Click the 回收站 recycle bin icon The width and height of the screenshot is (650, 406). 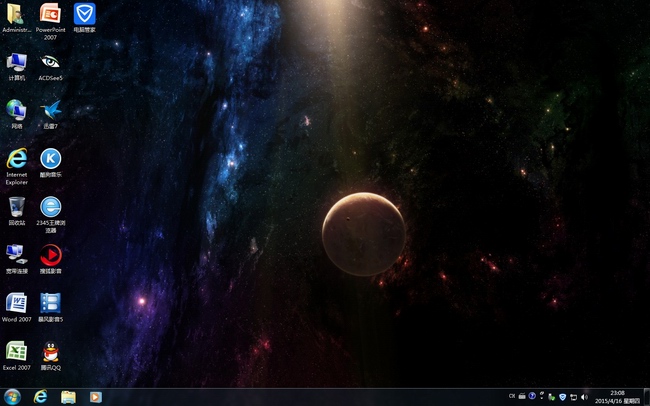(x=17, y=207)
